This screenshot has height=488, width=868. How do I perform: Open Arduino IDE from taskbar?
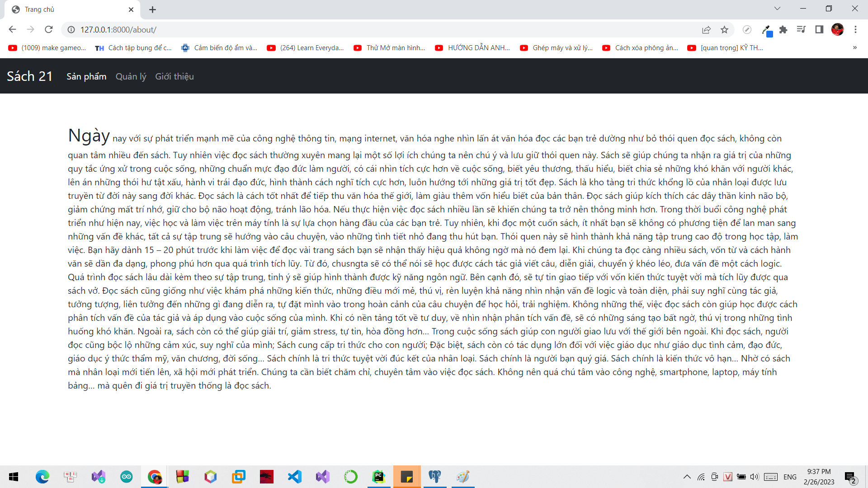click(127, 477)
